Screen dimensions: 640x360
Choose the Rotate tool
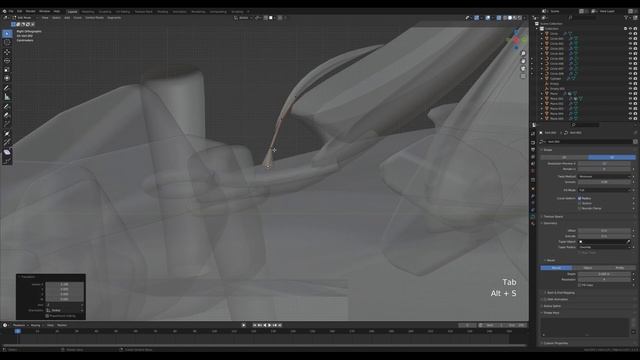(7, 61)
